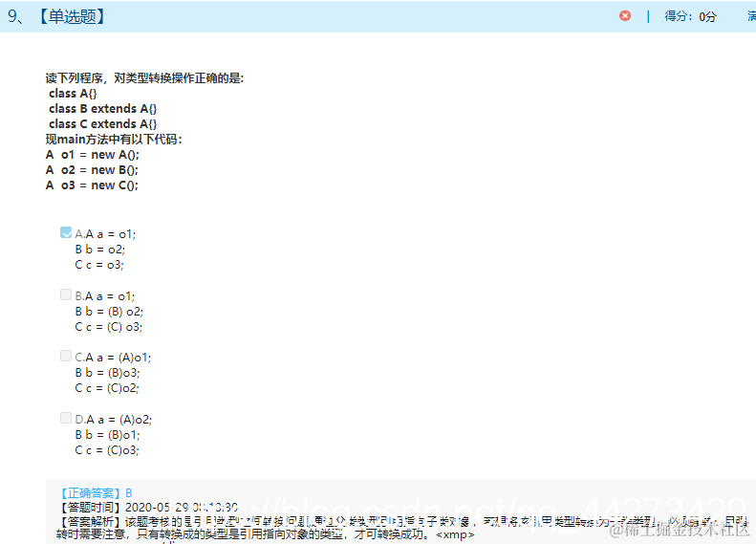Screen dimensions: 756x544
Task: Click question prompt 读下列程序 text
Action: point(144,78)
